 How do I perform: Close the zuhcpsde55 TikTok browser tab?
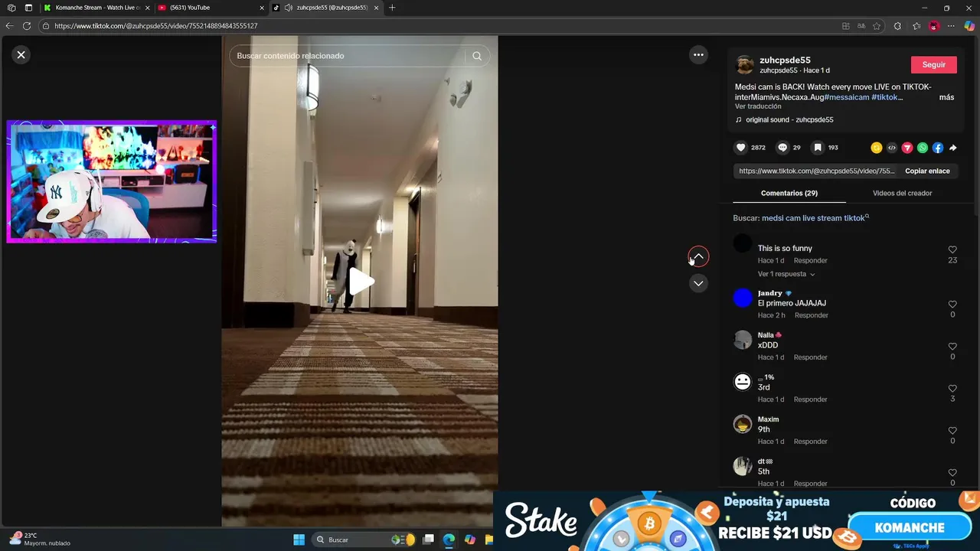[376, 8]
